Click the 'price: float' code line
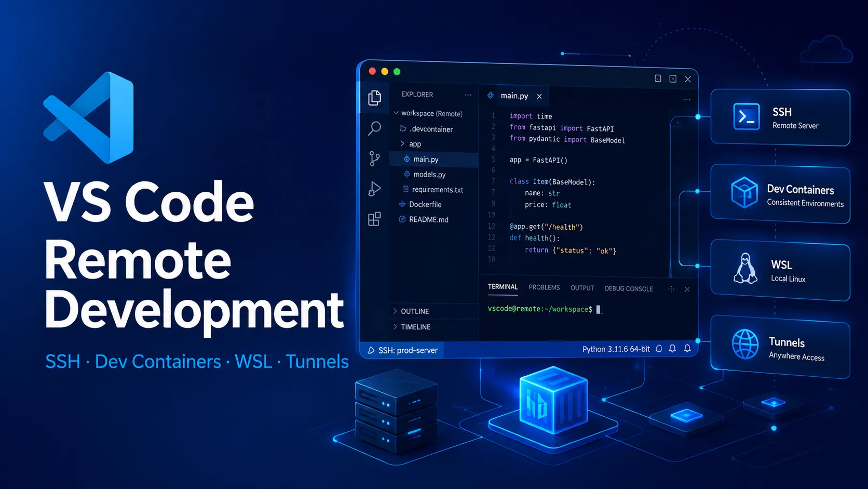 548,205
